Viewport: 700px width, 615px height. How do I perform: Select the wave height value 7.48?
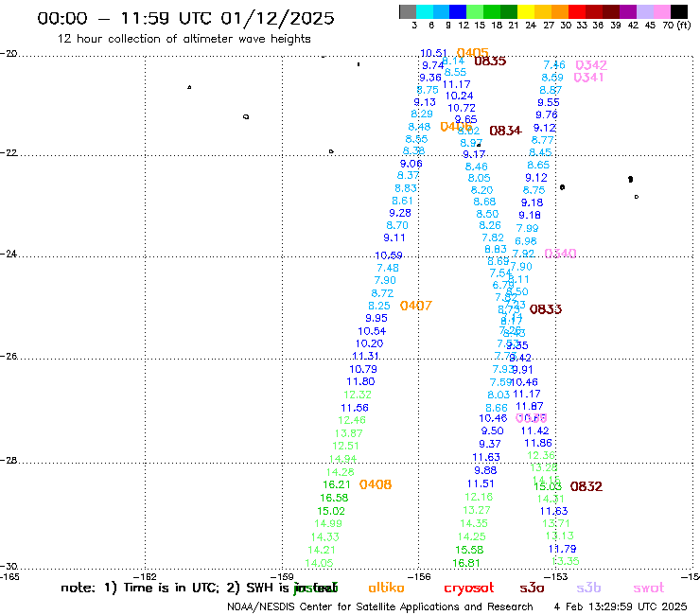388,268
